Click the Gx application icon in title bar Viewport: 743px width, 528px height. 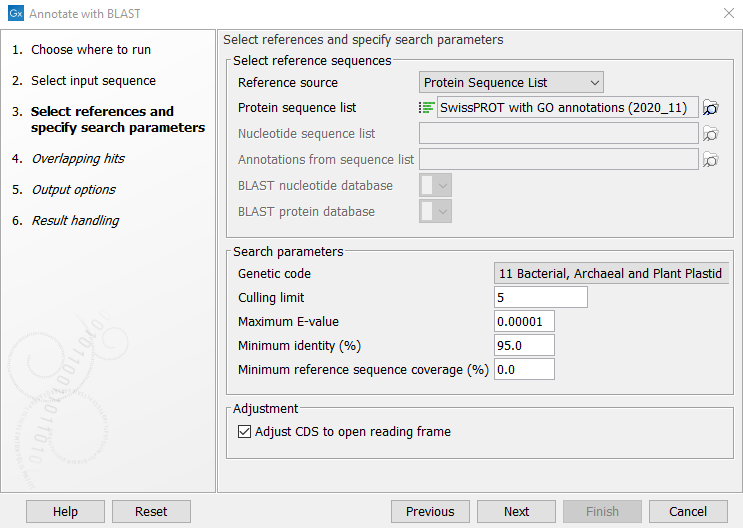pyautogui.click(x=15, y=13)
